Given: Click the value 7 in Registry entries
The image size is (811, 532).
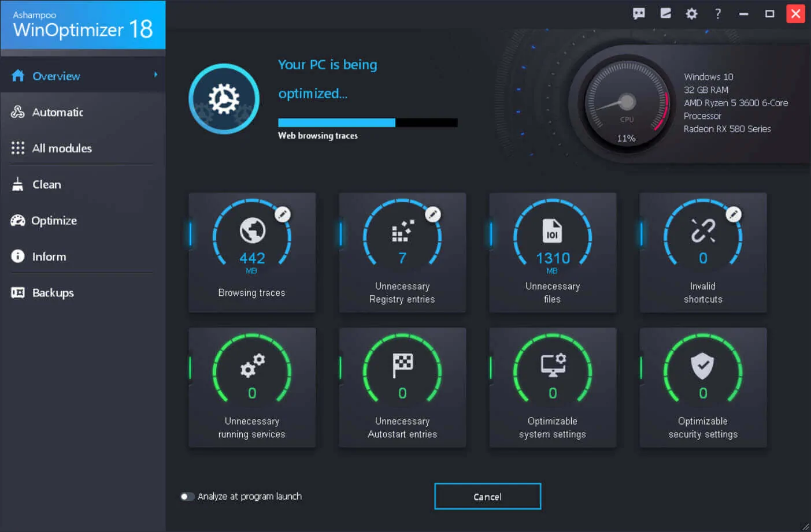Looking at the screenshot, I should point(402,258).
